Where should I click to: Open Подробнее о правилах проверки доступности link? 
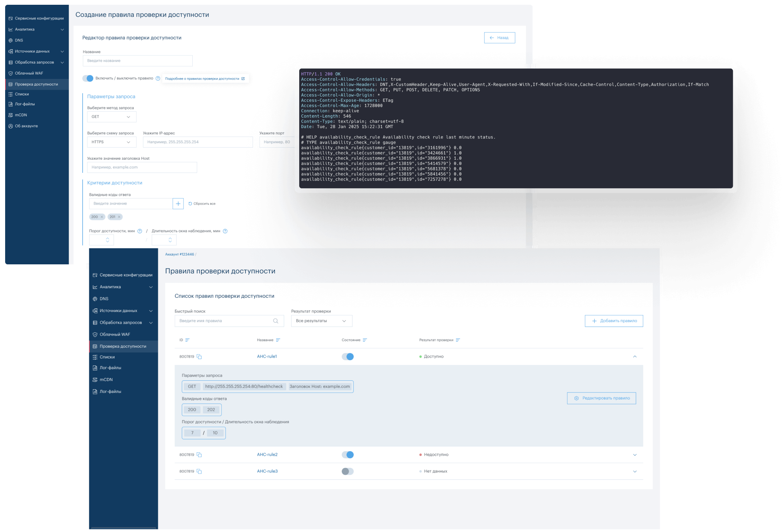205,79
